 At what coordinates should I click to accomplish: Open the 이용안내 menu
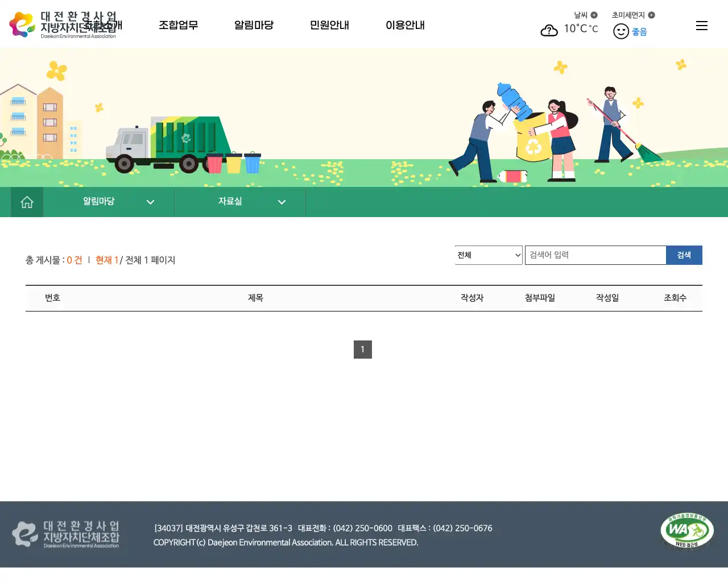pyautogui.click(x=406, y=25)
